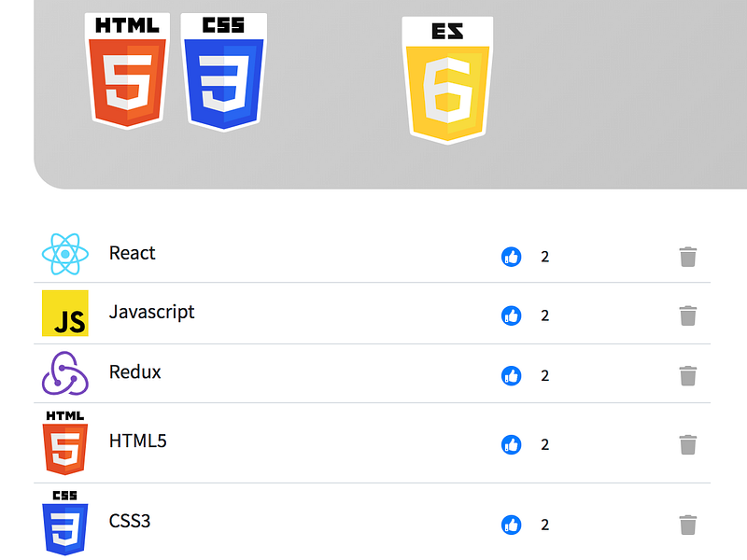747x560 pixels.
Task: Select the Redux list item label
Action: (135, 372)
